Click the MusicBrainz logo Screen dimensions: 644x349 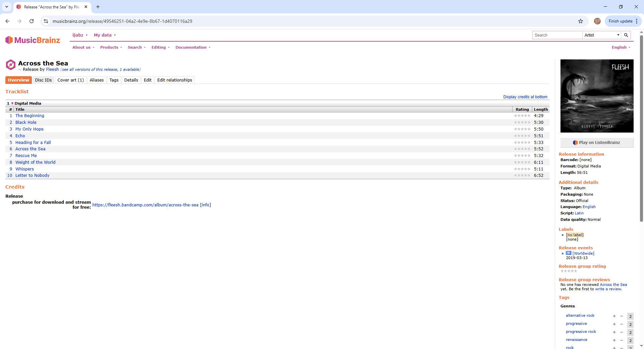[33, 40]
